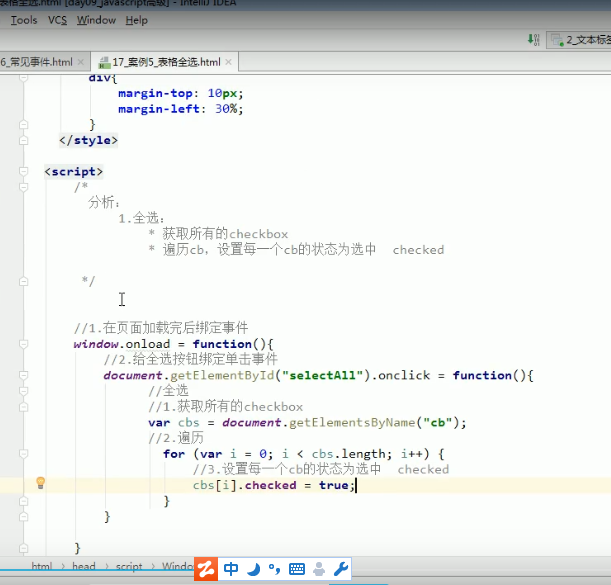Click the html breadcrumb
The image size is (611, 585).
[42, 566]
